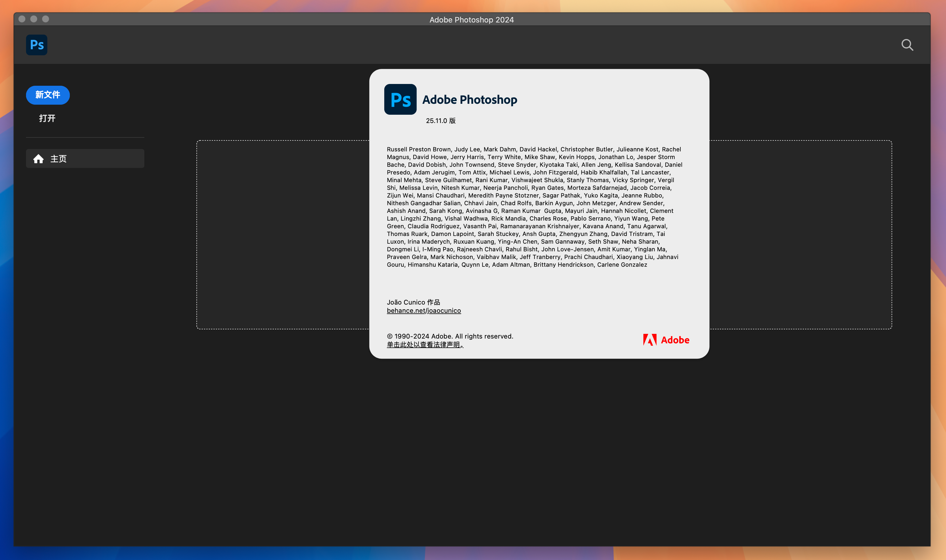
Task: Click the 新文件 new file button
Action: click(x=48, y=95)
